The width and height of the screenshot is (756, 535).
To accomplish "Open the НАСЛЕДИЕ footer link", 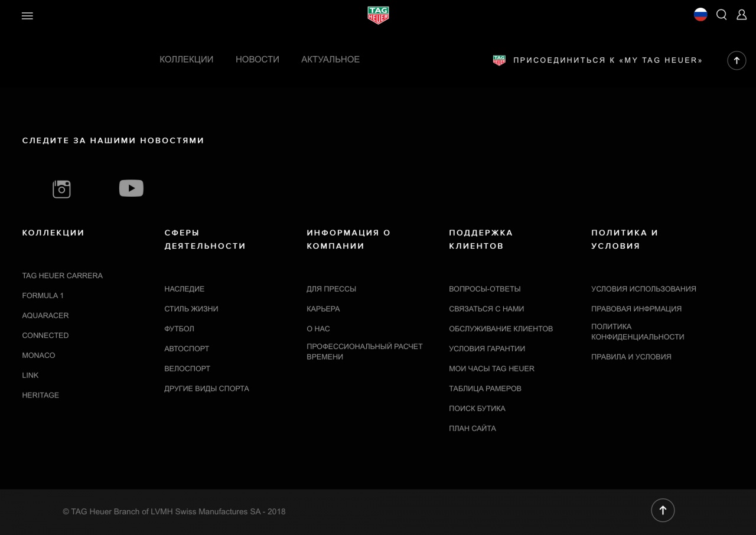I will pos(184,289).
